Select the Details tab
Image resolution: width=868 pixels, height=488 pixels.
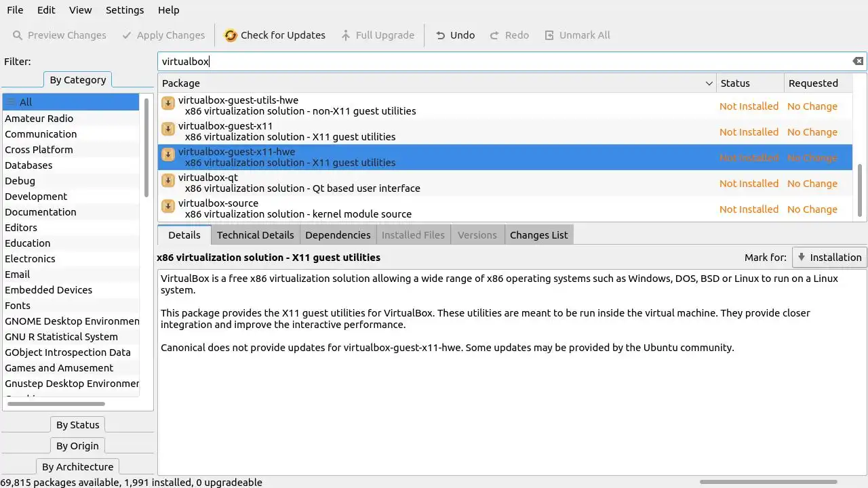point(184,235)
